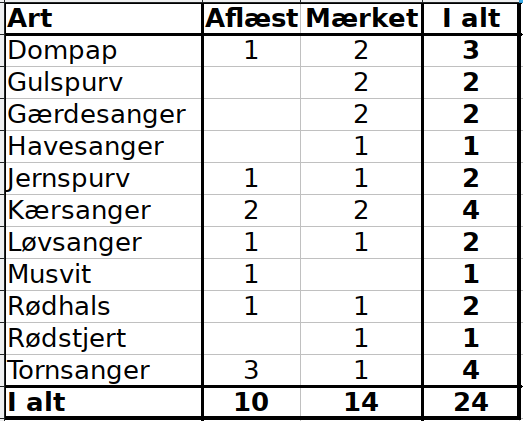Click the grand total cell 24
This screenshot has width=523, height=421.
click(x=471, y=402)
